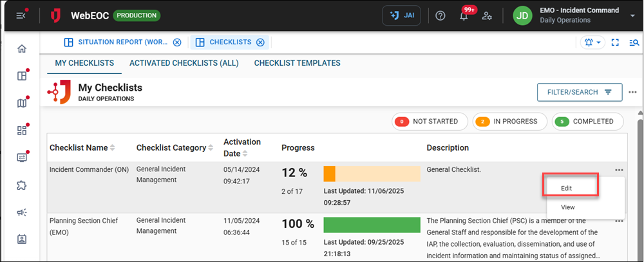The image size is (644, 262).
Task: Expand the EMO - Incident Command dropdown
Action: (632, 15)
